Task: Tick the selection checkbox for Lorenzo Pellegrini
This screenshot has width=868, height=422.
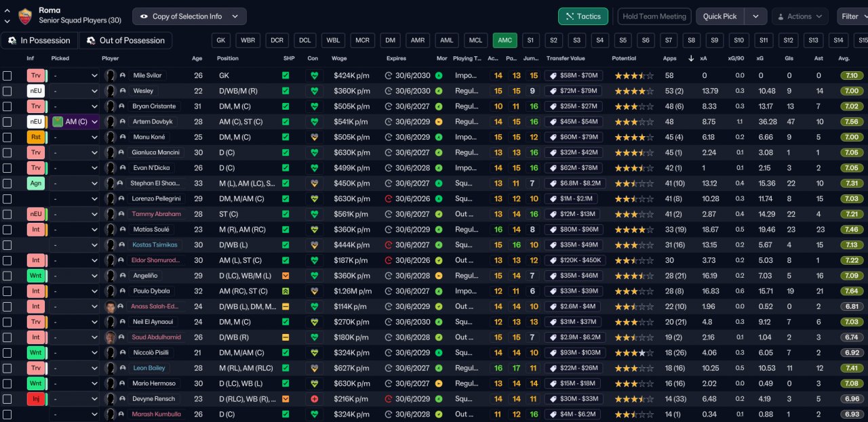Action: pyautogui.click(x=7, y=199)
